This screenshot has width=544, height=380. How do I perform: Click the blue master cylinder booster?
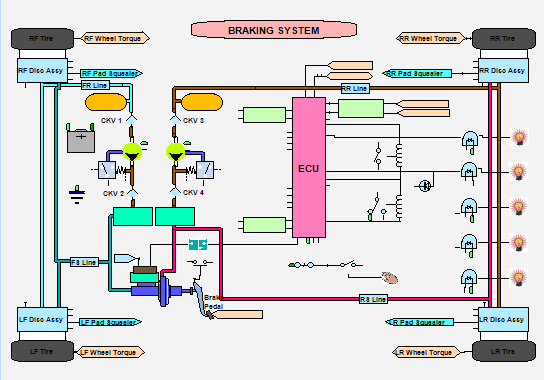(x=164, y=291)
